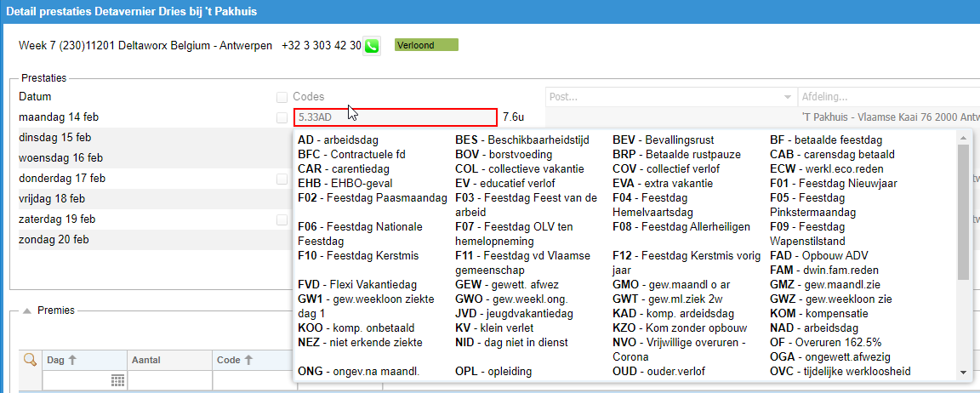Check the maandag 14 feb checkbox
Image resolution: width=980 pixels, height=393 pixels.
[x=282, y=117]
